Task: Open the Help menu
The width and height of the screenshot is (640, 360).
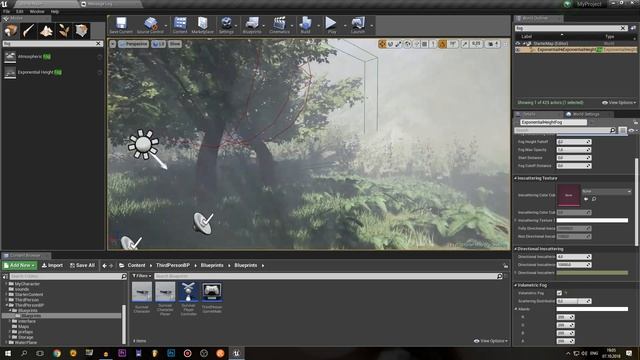Action: coord(55,11)
